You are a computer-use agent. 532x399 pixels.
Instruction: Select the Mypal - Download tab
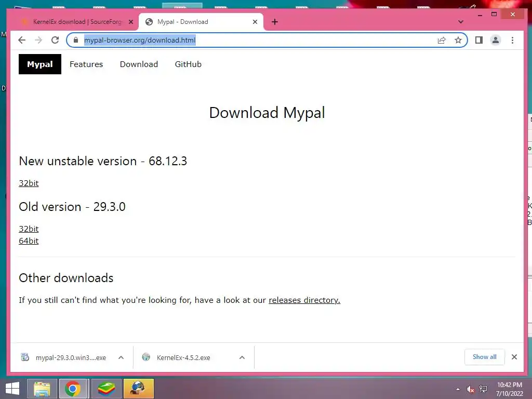201,22
